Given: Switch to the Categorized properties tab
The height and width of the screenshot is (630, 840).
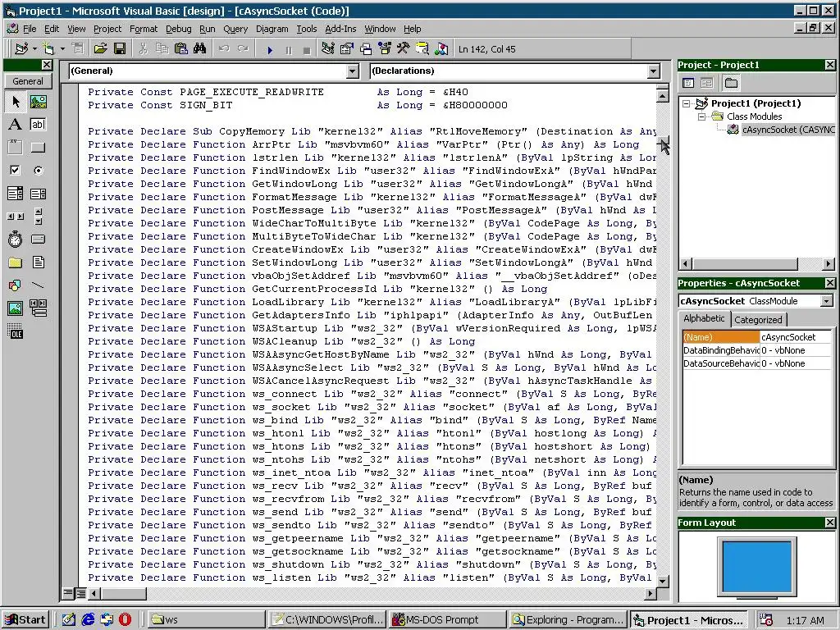Looking at the screenshot, I should [x=758, y=320].
